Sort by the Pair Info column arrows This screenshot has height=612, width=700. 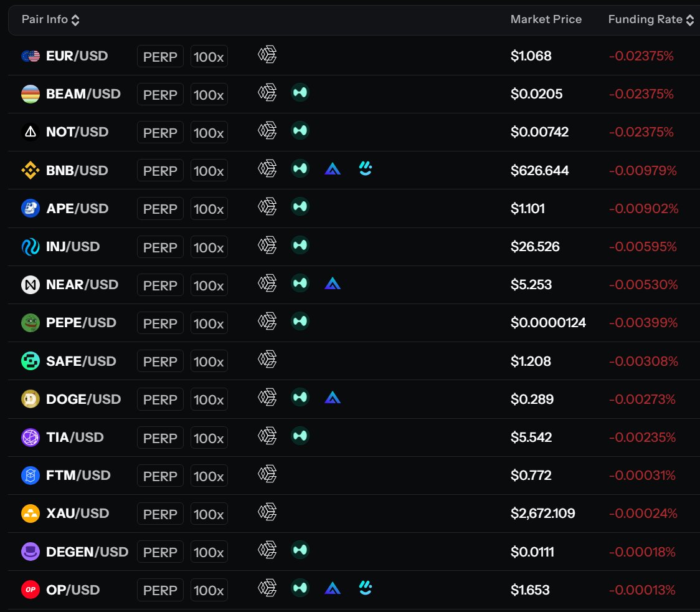(x=75, y=20)
